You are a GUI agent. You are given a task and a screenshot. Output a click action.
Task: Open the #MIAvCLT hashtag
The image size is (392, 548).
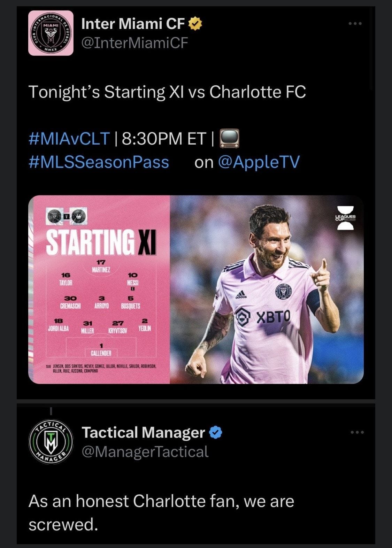coord(69,138)
